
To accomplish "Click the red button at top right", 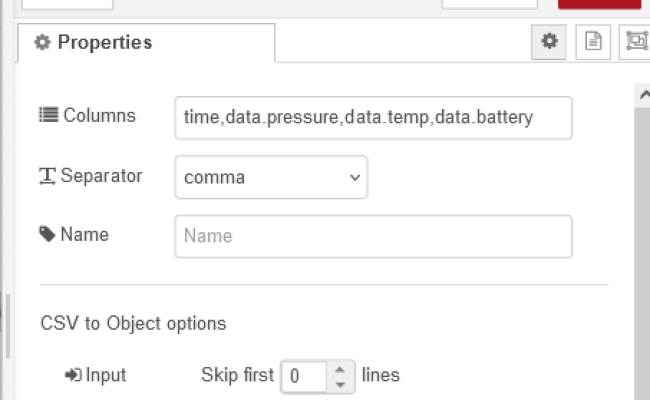I will (600, 4).
